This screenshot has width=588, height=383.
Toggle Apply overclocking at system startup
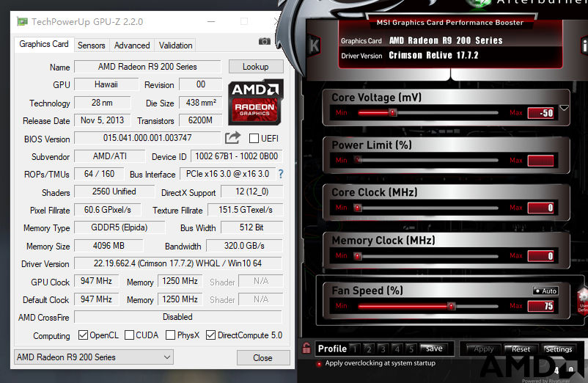(x=319, y=363)
